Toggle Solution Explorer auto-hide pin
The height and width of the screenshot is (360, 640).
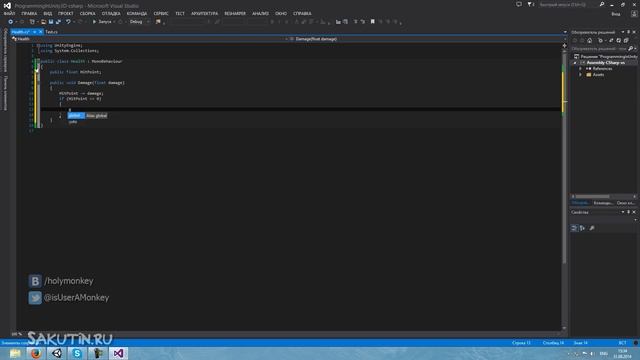tap(629, 32)
